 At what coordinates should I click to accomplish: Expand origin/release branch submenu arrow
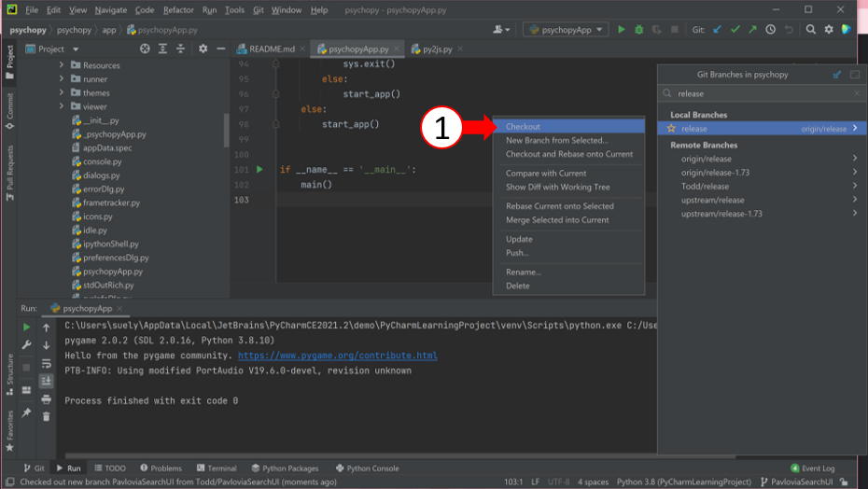tap(855, 159)
